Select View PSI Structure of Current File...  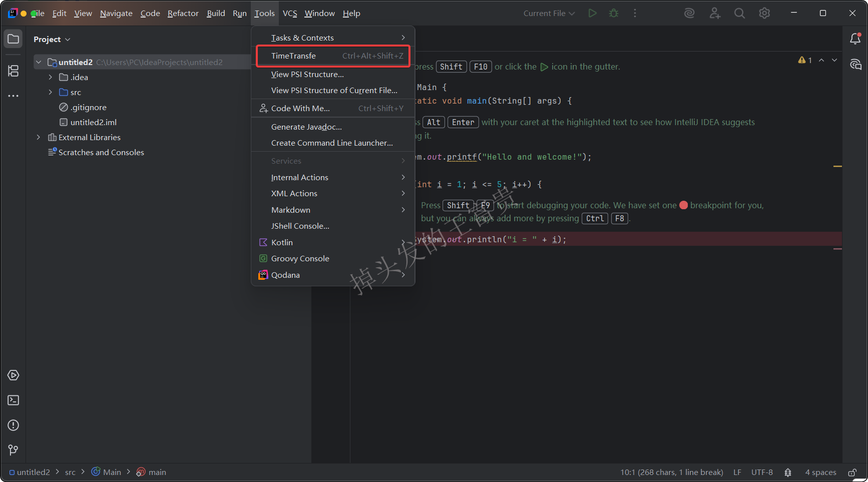coord(333,90)
